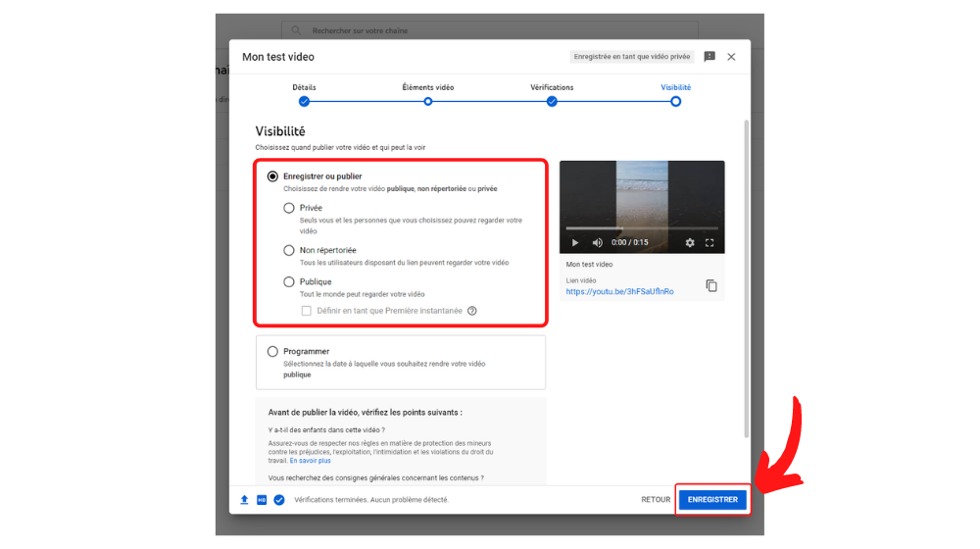Open video player settings gear

click(x=690, y=242)
